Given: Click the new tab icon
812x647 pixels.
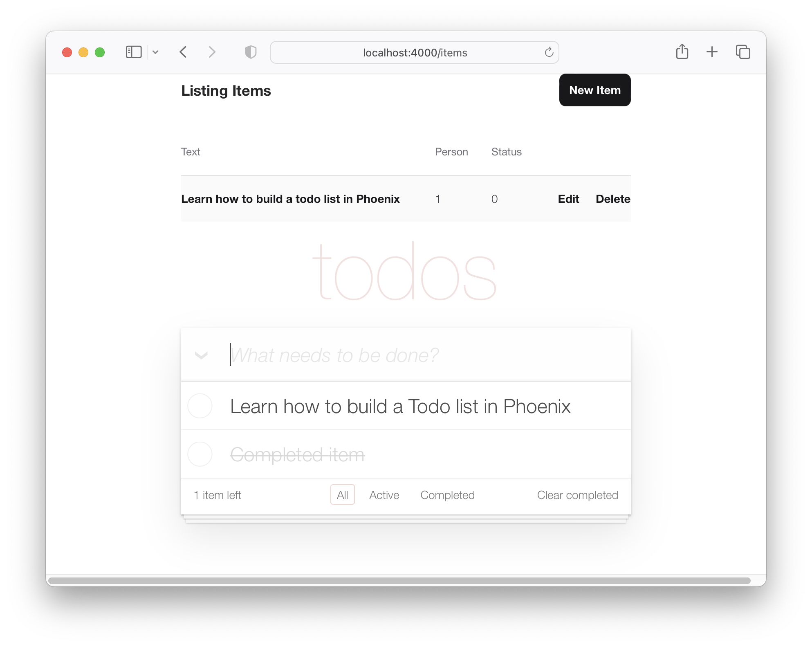Looking at the screenshot, I should click(x=712, y=52).
